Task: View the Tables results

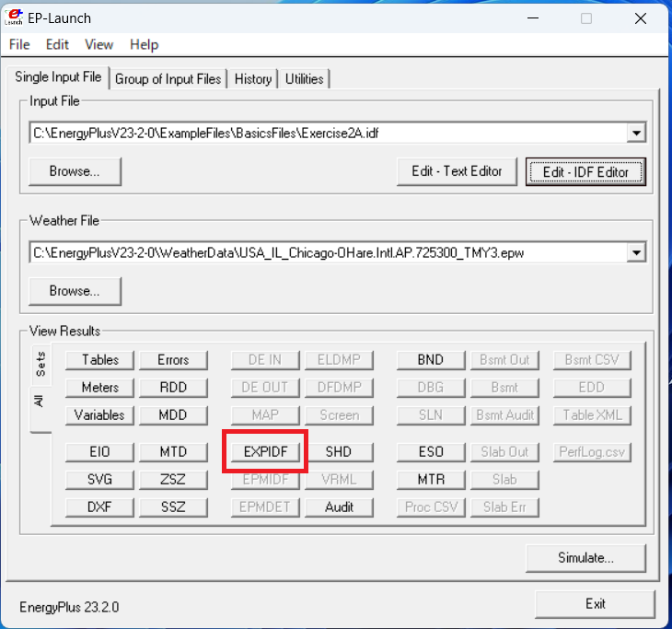Action: click(99, 360)
